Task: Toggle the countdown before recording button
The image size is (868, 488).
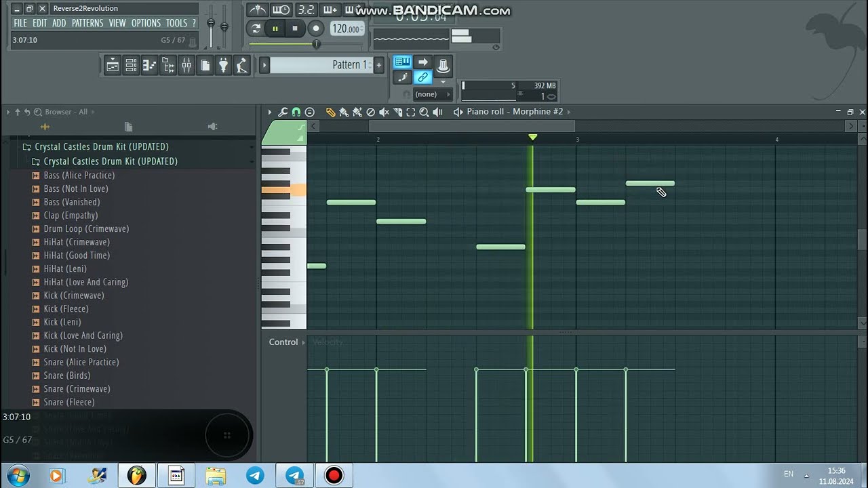Action: point(307,9)
